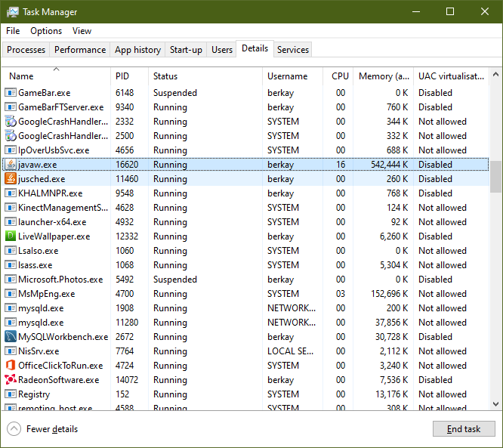The image size is (503, 448).
Task: Click the 37,856 K memory value
Action: [391, 323]
